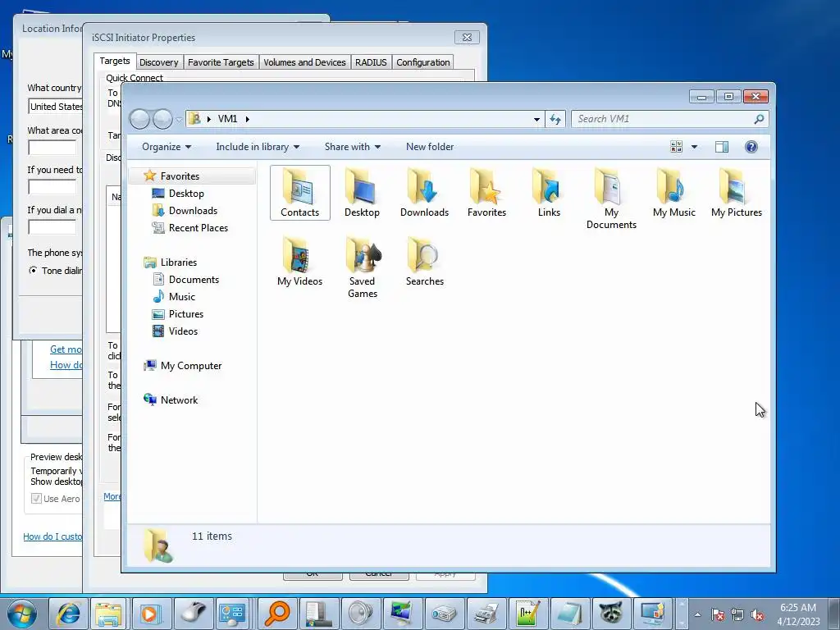Image resolution: width=840 pixels, height=630 pixels.
Task: Click the raccoon taskbar icon
Action: (611, 614)
